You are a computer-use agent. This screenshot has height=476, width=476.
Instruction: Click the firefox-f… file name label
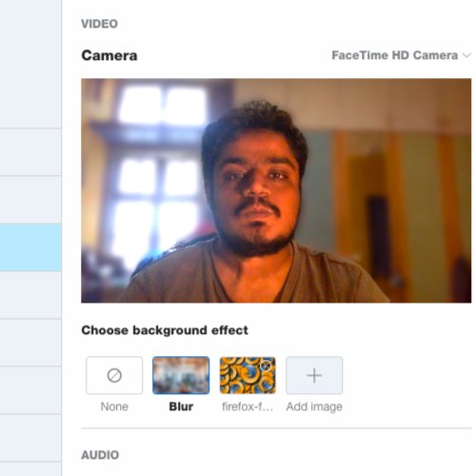pos(248,407)
